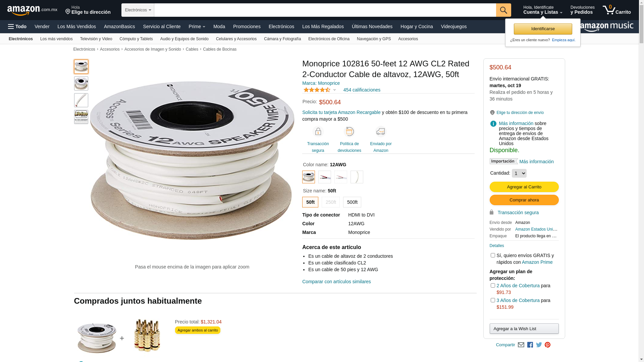Image resolution: width=644 pixels, height=362 pixels.
Task: Click the Transacción segura lock icon
Action: (x=318, y=132)
